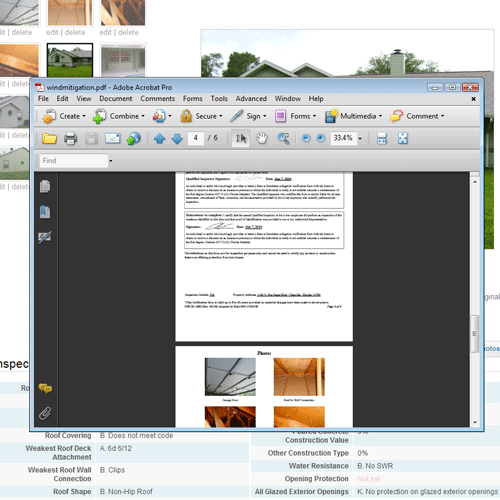Click the Open folder icon
The width and height of the screenshot is (500, 500).
[49, 138]
